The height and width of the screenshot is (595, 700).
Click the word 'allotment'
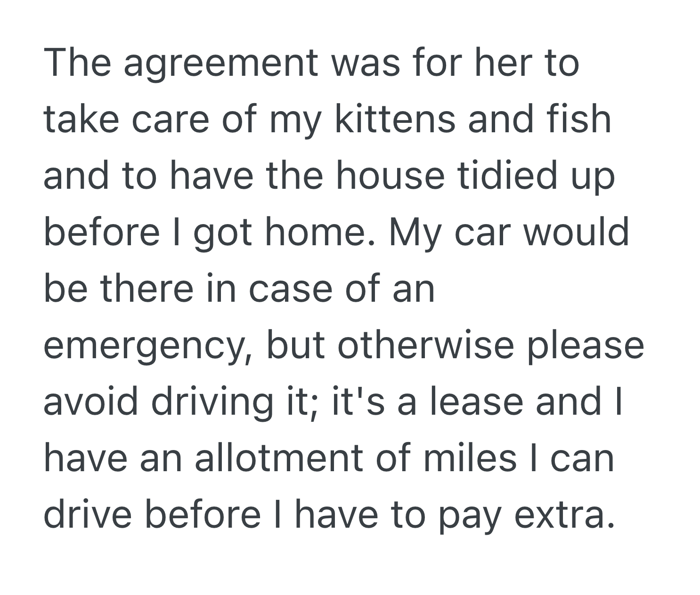click(x=279, y=458)
